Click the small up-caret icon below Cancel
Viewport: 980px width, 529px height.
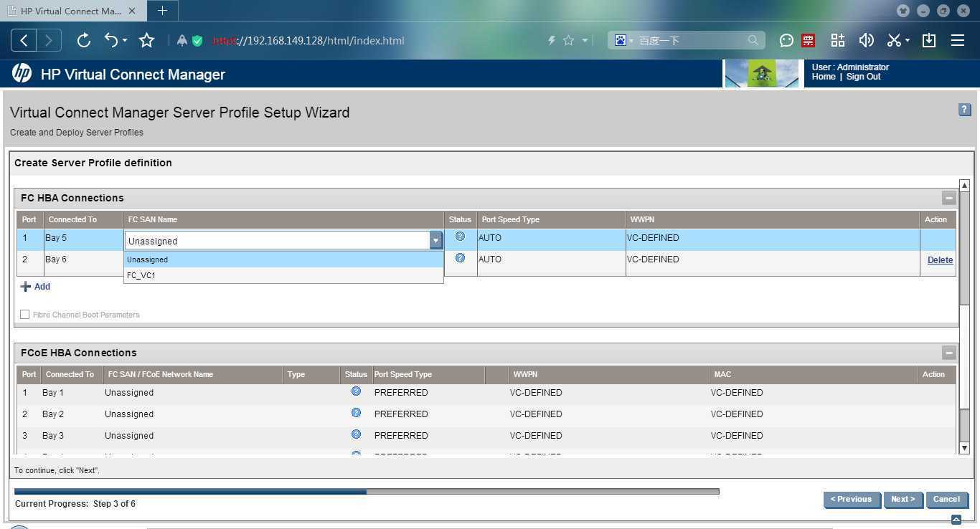pyautogui.click(x=956, y=520)
